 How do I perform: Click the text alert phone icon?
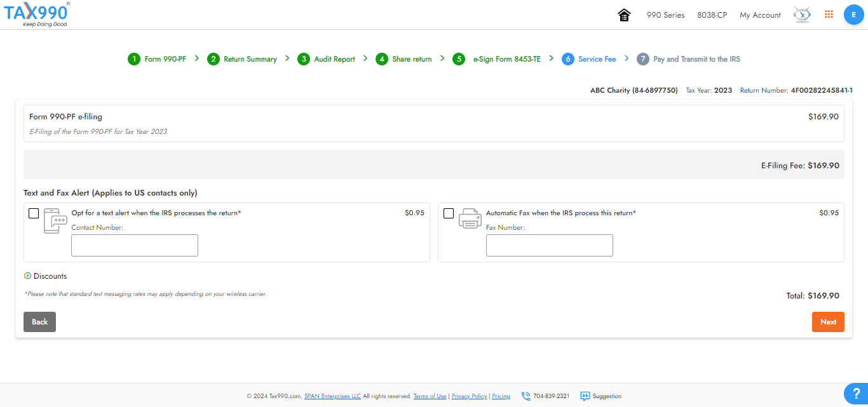click(x=55, y=220)
